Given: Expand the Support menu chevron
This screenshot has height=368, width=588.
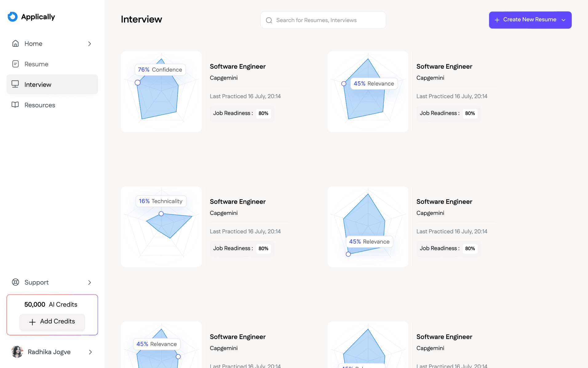Looking at the screenshot, I should point(90,282).
